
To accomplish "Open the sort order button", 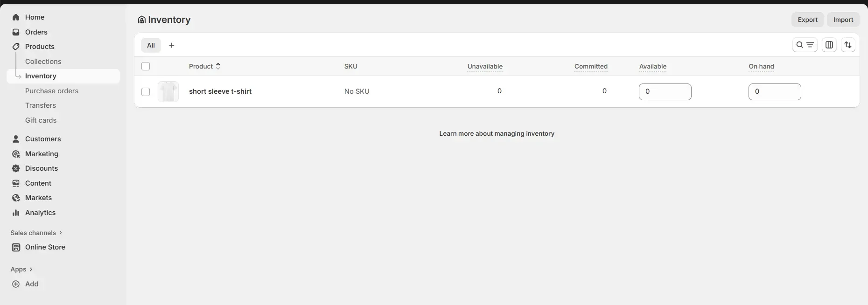I will (848, 45).
